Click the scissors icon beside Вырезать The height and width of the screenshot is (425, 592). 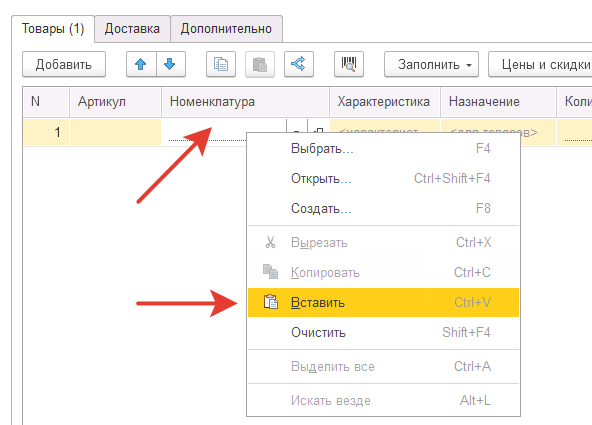[x=270, y=242]
